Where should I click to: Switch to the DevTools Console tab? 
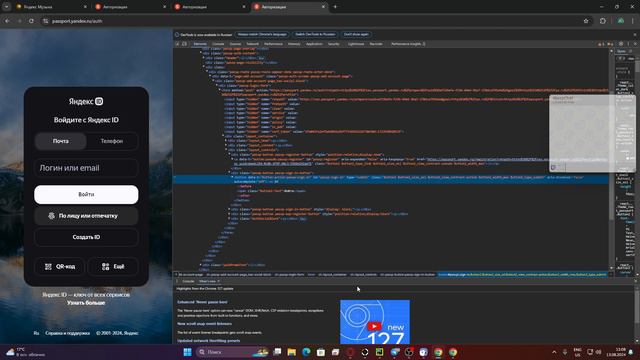[218, 44]
